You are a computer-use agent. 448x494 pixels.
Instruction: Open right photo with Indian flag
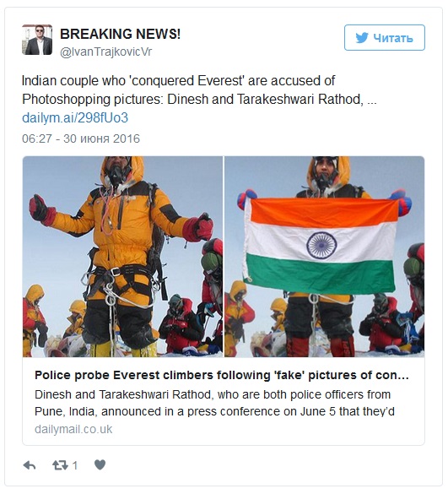tap(324, 257)
